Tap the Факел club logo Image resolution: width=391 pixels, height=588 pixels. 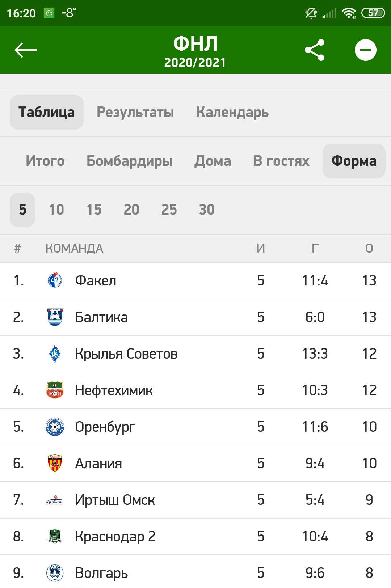pyautogui.click(x=55, y=280)
